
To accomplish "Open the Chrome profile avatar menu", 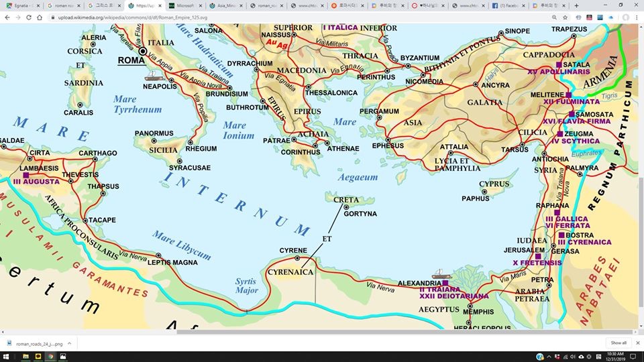I will coord(625,17).
